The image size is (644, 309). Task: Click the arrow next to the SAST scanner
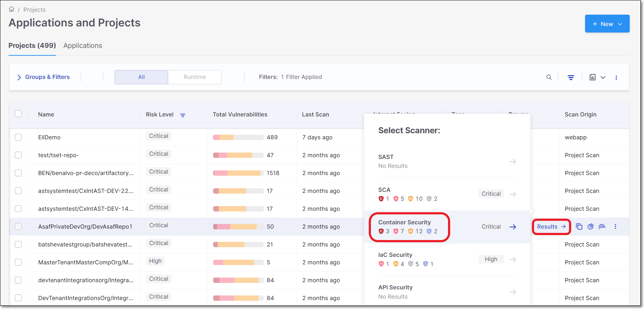[513, 161]
